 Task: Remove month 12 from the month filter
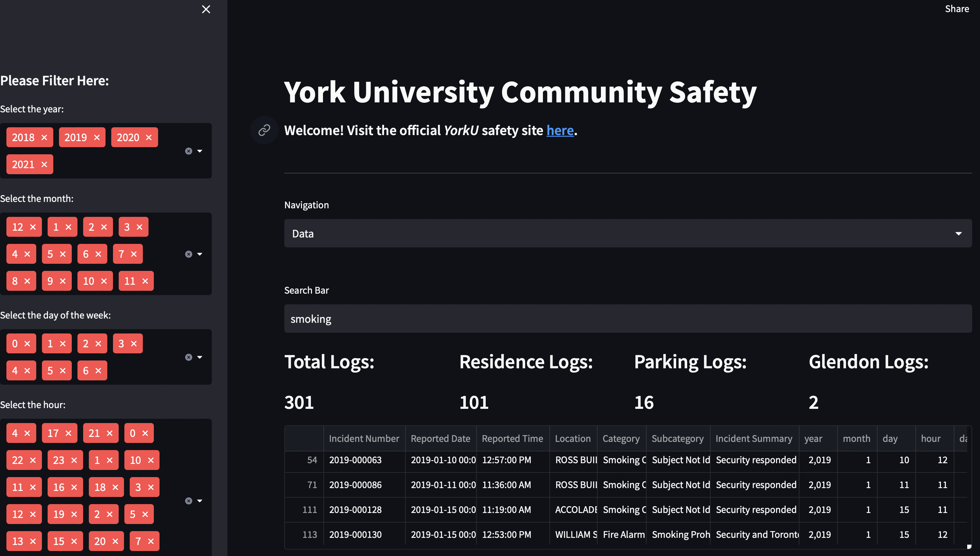tap(33, 227)
